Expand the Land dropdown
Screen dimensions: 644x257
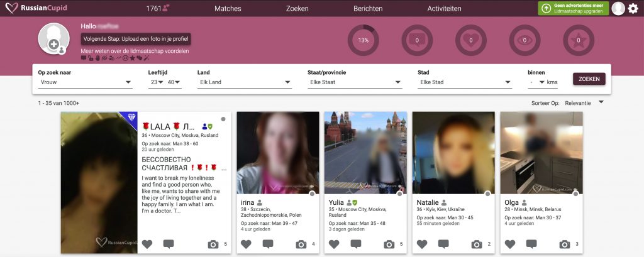point(244,82)
